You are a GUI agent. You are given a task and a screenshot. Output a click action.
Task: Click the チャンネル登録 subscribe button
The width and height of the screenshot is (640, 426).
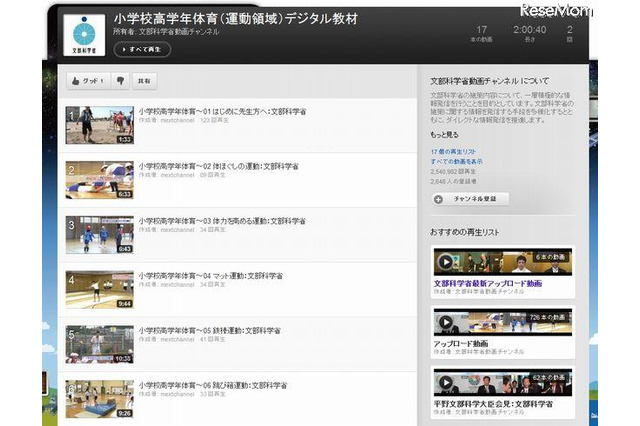[x=470, y=199]
